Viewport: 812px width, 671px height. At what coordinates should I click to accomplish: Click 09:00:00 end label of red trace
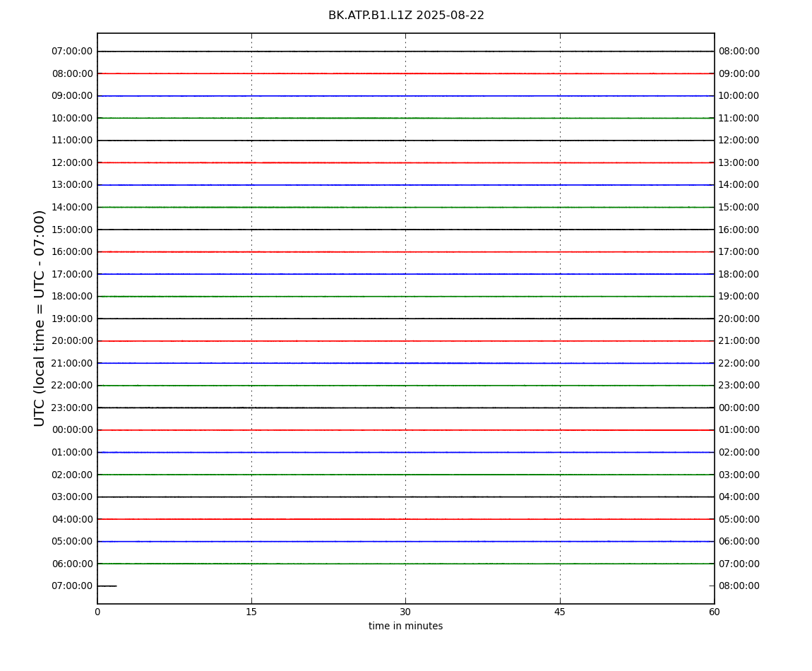tap(739, 73)
